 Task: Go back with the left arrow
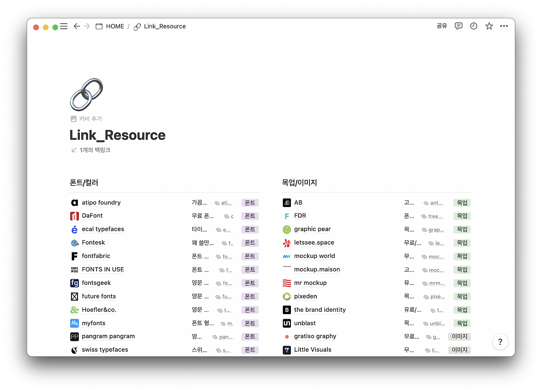(77, 26)
